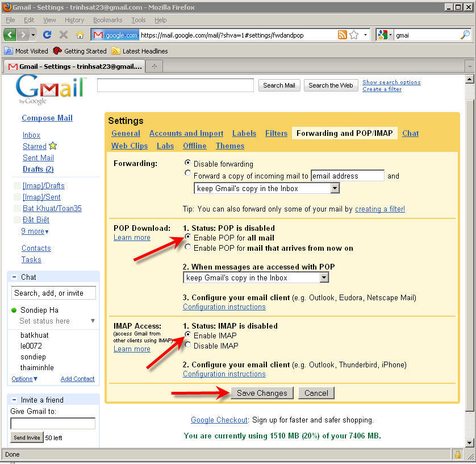Screen dimensions: 476x464
Task: Click the Search Mail button
Action: coord(279,85)
